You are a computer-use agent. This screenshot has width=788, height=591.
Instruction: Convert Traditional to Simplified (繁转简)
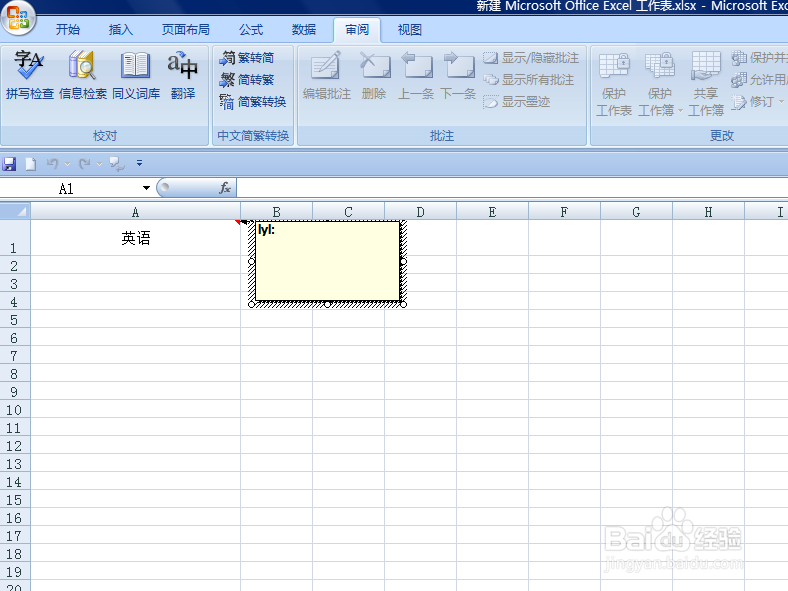tap(247, 58)
